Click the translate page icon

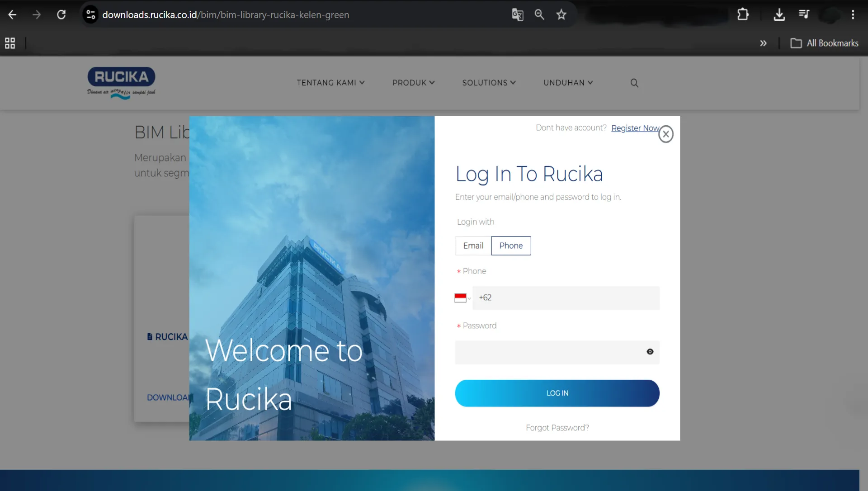click(518, 14)
